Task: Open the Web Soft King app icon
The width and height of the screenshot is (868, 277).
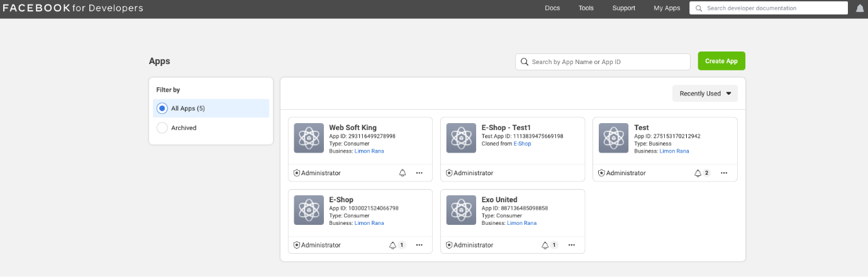Action: click(x=309, y=138)
